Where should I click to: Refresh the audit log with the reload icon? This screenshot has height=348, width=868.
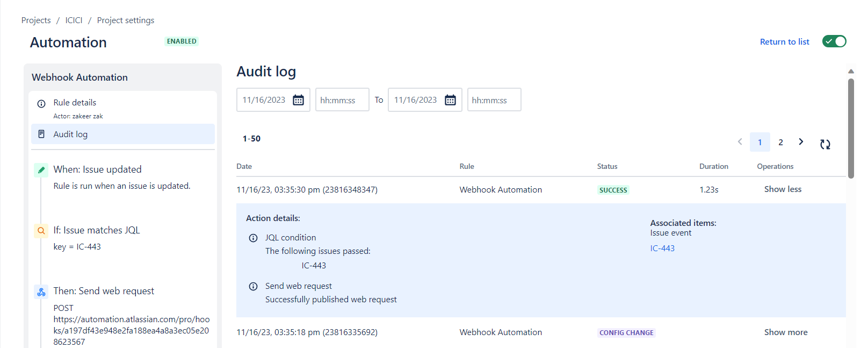825,144
